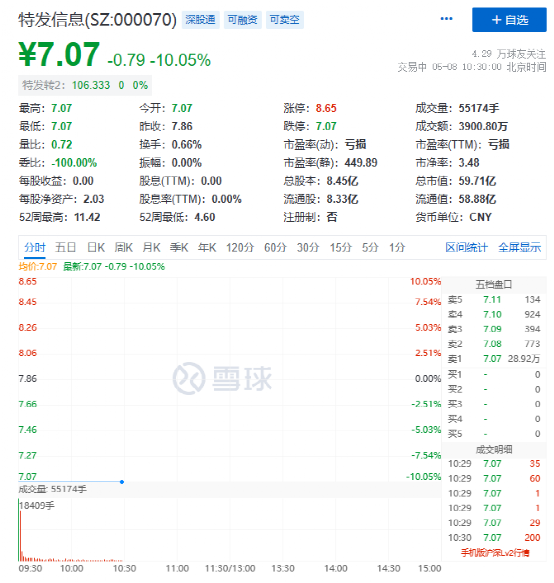The width and height of the screenshot is (554, 583).
Task: Click the 卖4 order row at 7.10
Action: pyautogui.click(x=494, y=315)
